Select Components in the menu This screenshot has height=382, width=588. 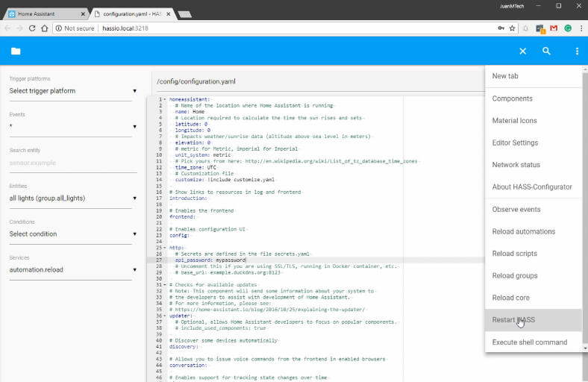[x=534, y=98]
